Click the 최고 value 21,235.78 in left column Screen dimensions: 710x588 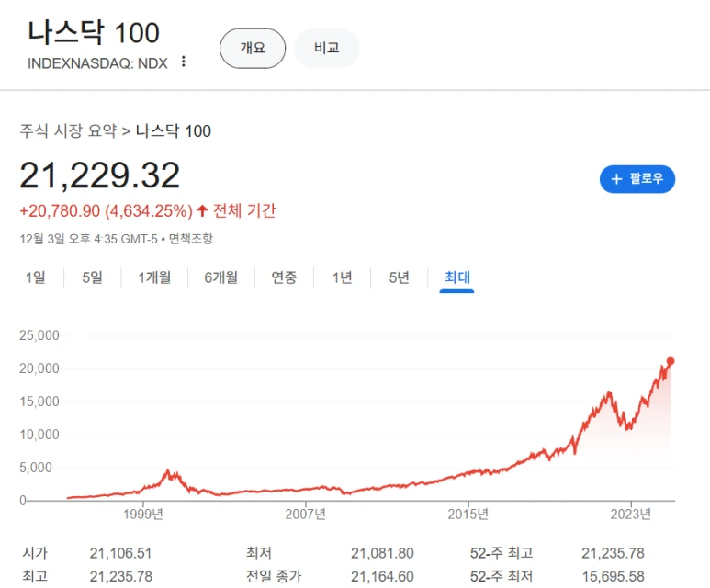pos(120,576)
